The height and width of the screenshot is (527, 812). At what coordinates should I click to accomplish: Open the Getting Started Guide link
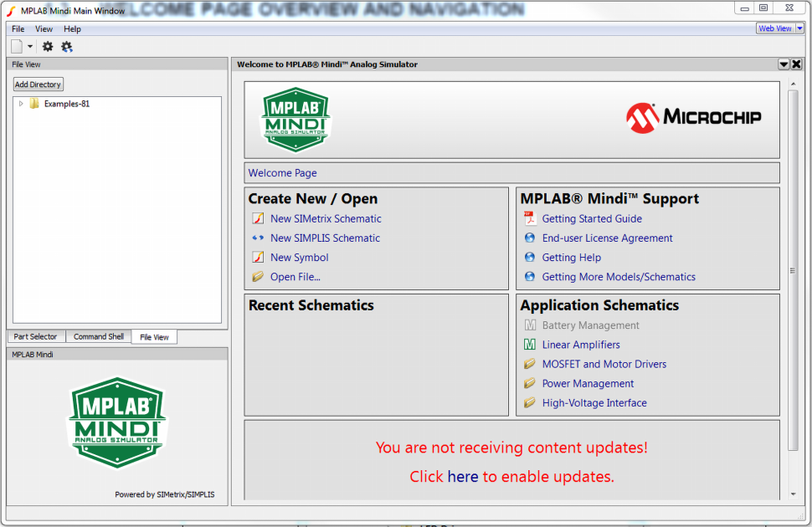coord(592,218)
